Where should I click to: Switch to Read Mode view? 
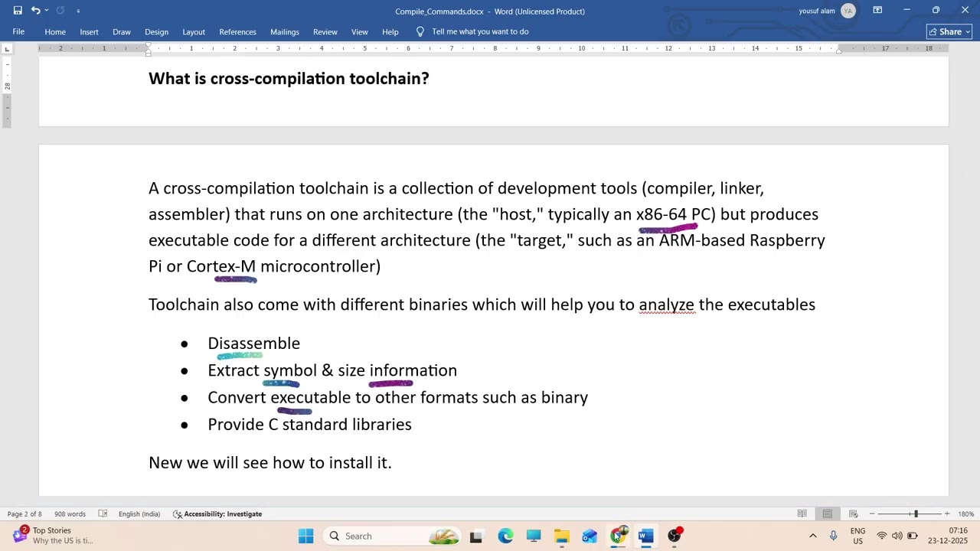tap(802, 514)
